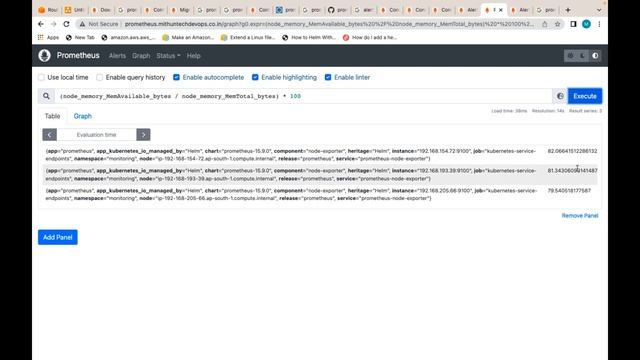Expand the Status dropdown menu
Image resolution: width=640 pixels, height=360 pixels.
point(168,56)
